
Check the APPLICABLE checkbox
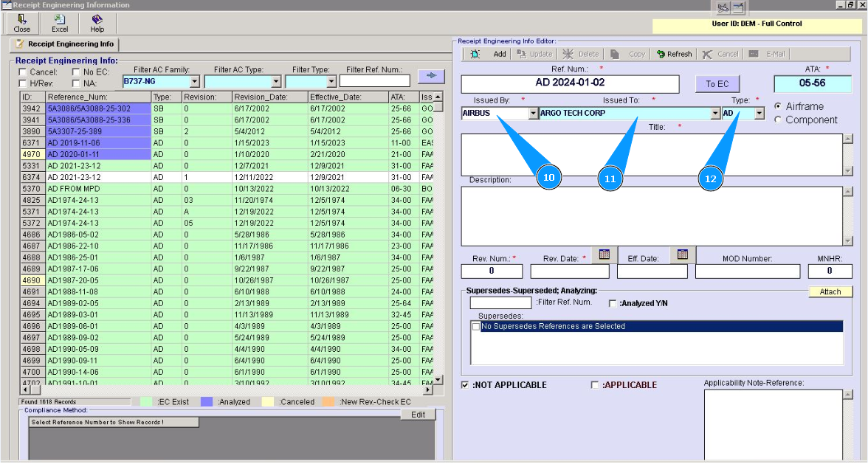pos(595,385)
